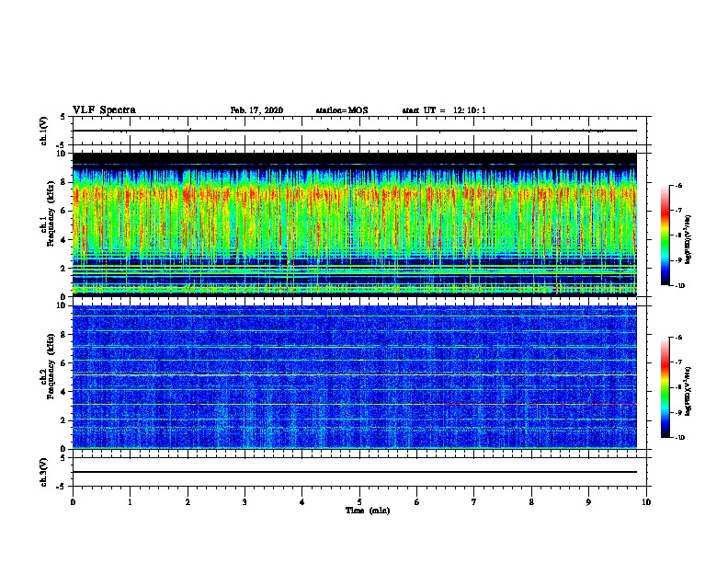Screen dimensions: 728x563
Task: Click the ch.2 colorbar tick label "-6"
Action: click(x=678, y=338)
